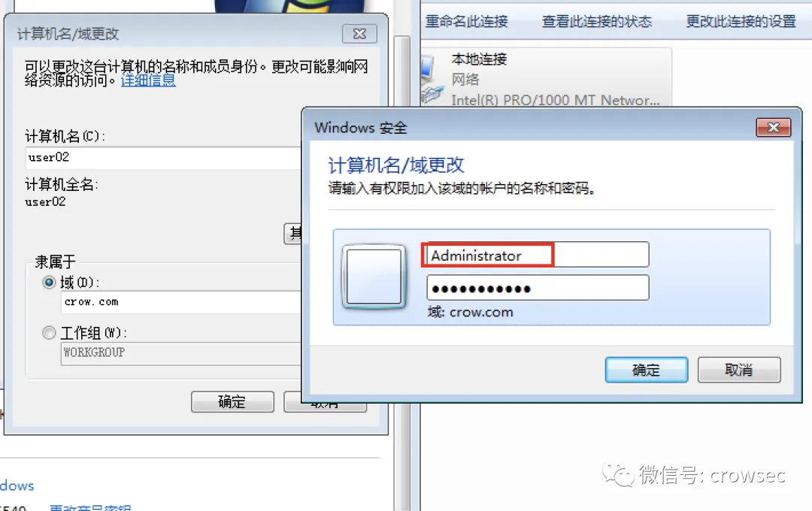
Task: Close the Windows Security dialog
Action: tap(773, 127)
